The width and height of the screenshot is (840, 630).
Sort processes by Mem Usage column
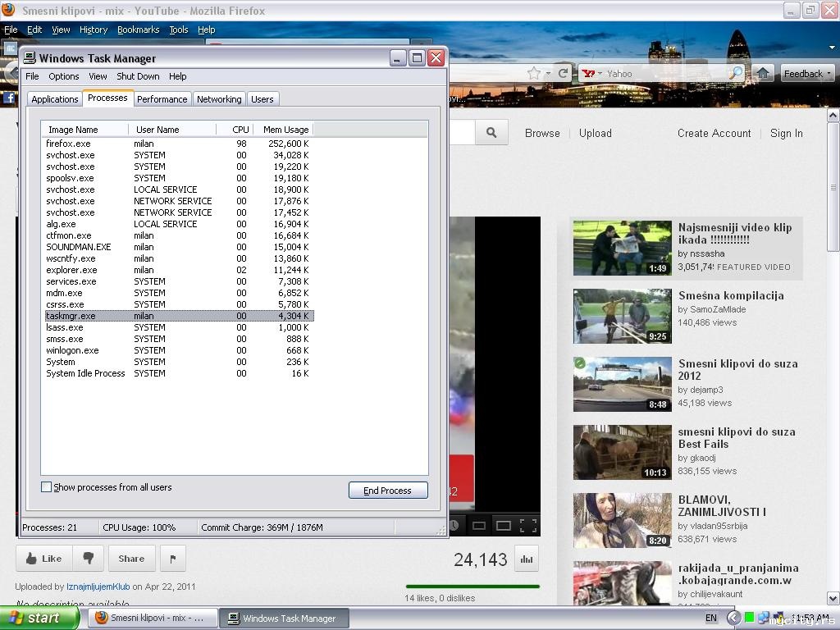pos(285,130)
